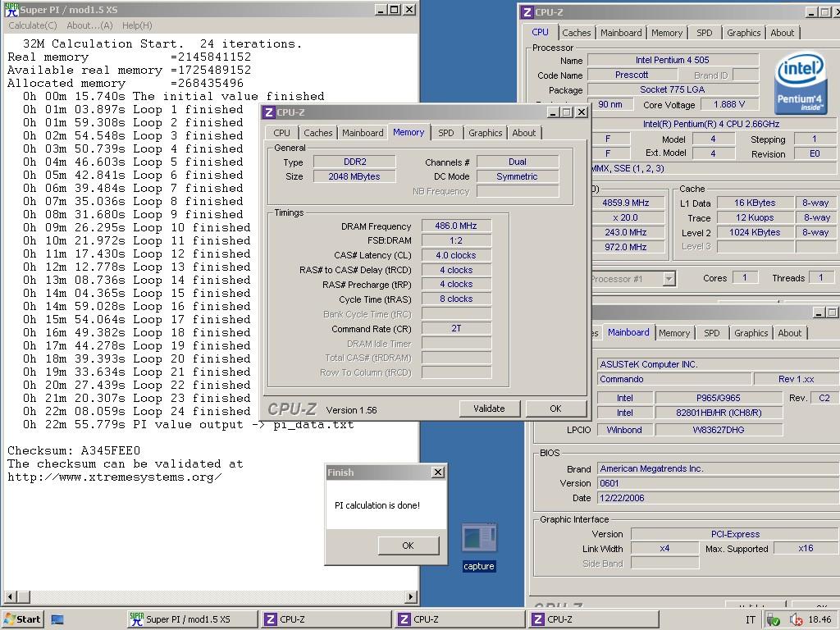Viewport: 840px width, 630px height.
Task: Click the 1.888 V core voltage value
Action: [x=729, y=104]
